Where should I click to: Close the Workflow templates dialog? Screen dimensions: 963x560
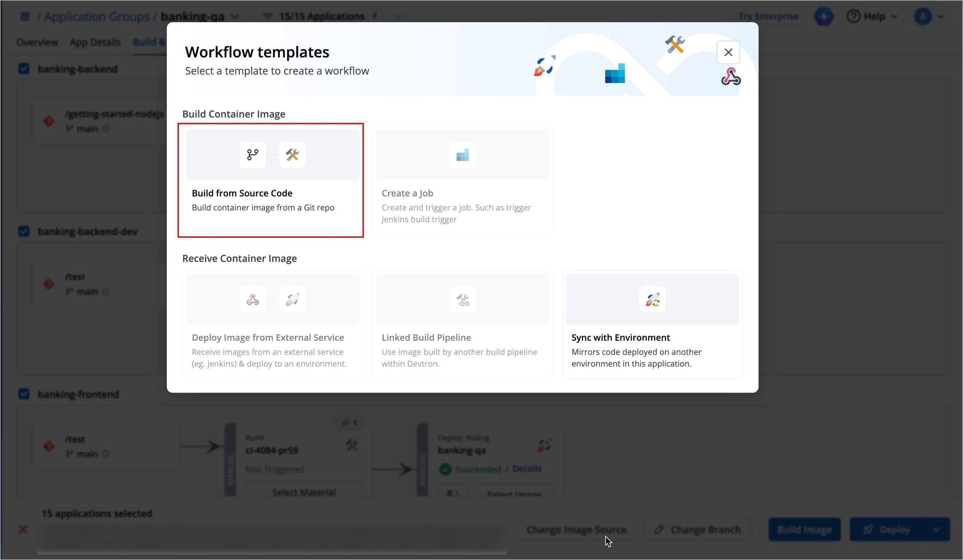coord(728,52)
